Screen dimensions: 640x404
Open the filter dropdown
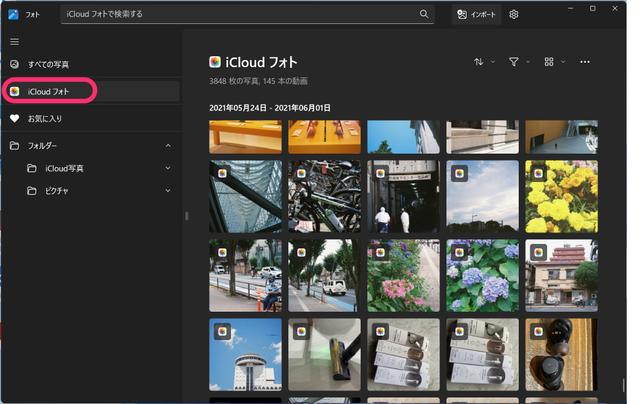tap(518, 62)
